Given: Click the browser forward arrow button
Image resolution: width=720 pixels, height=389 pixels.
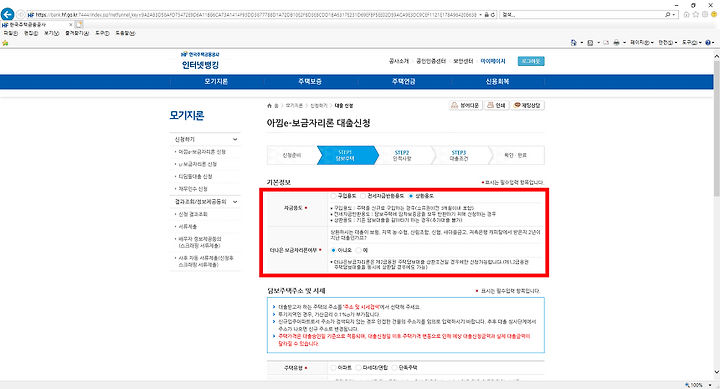Looking at the screenshot, I should click(21, 15).
